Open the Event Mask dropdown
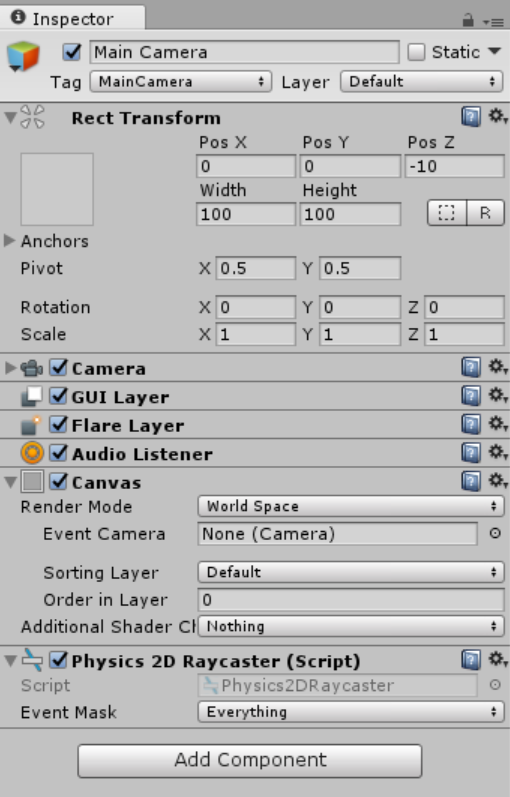Image resolution: width=510 pixels, height=797 pixels. [351, 712]
